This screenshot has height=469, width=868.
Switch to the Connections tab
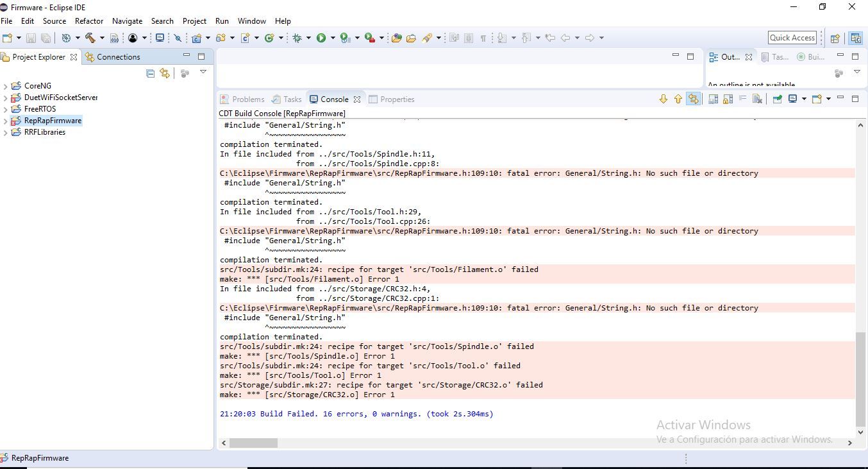[112, 57]
